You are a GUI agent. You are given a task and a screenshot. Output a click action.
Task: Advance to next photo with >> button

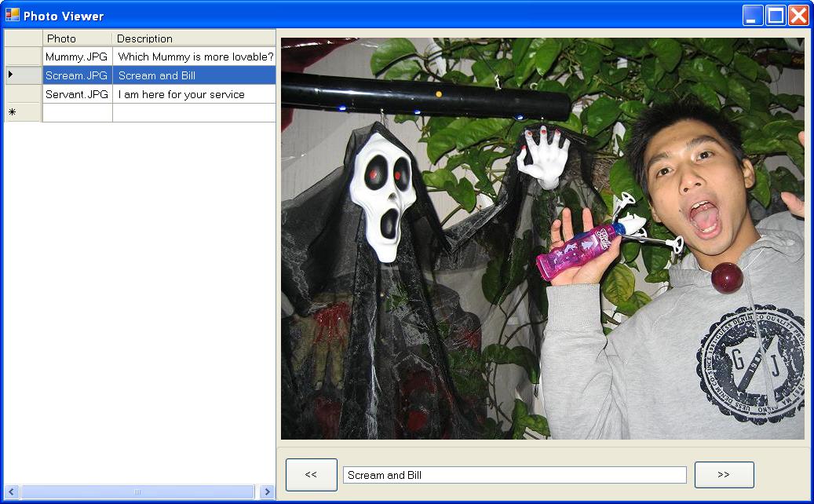pyautogui.click(x=724, y=475)
